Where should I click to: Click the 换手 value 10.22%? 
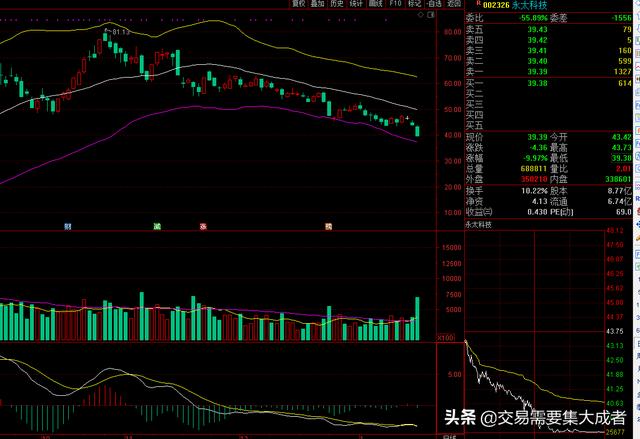tap(534, 191)
